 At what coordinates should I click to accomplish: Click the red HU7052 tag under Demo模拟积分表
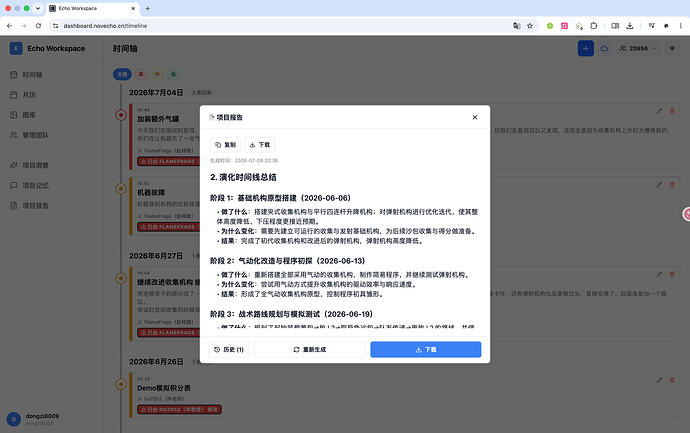click(180, 410)
